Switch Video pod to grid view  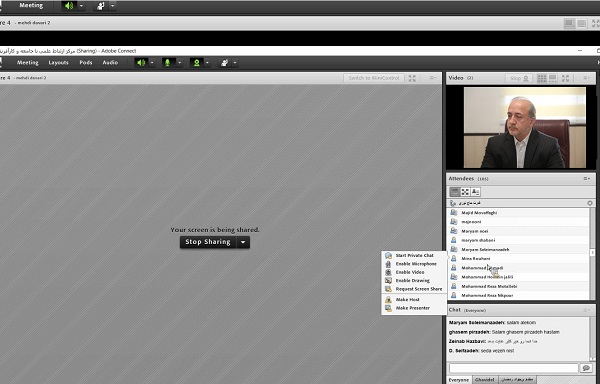pos(542,78)
